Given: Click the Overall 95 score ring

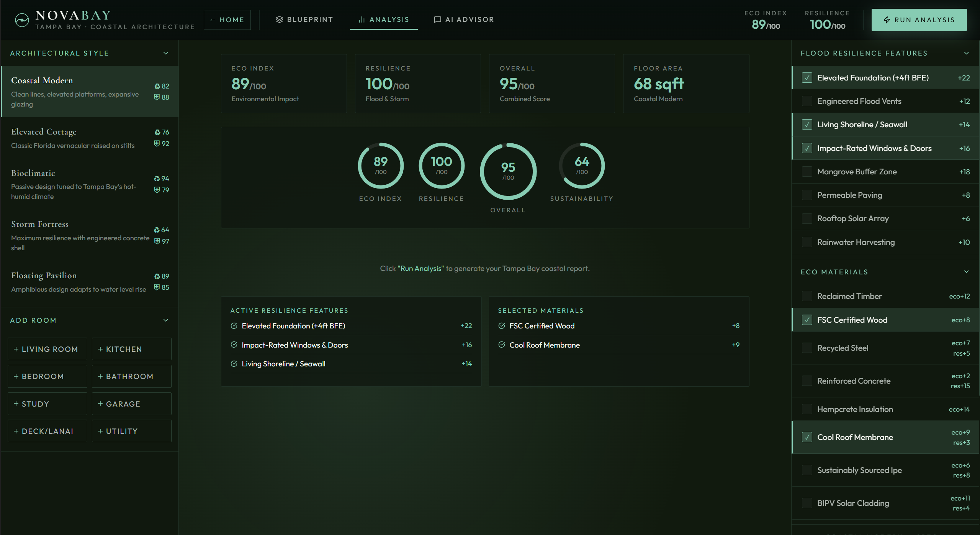Looking at the screenshot, I should [x=508, y=171].
